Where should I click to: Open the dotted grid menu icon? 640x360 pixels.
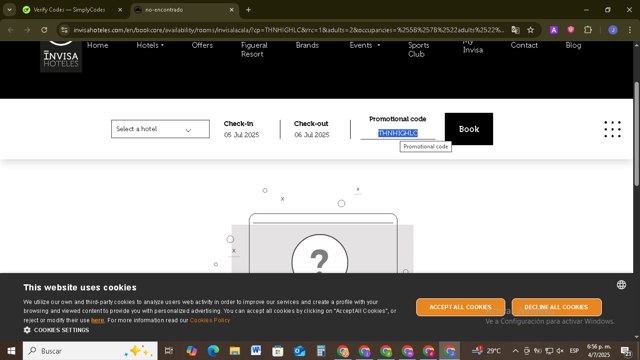pos(613,129)
